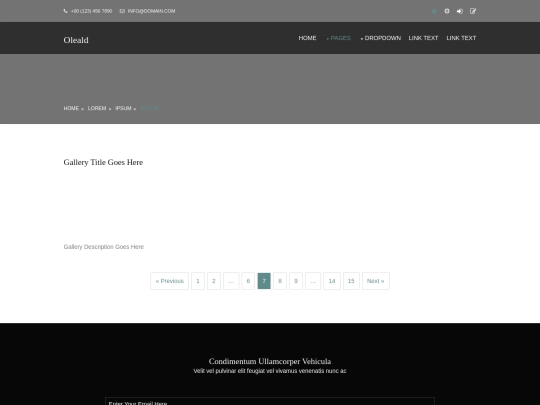Open the HOME navigation item
The image size is (540, 405).
click(307, 38)
